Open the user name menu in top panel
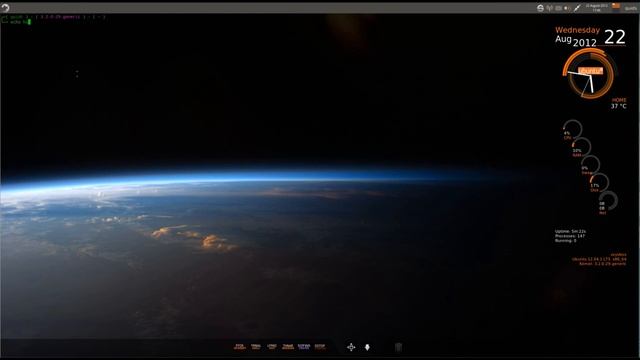This screenshot has width=640, height=360. (630, 9)
